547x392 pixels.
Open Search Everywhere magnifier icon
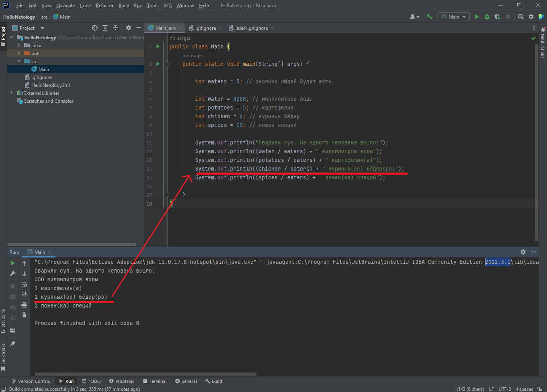tap(521, 17)
